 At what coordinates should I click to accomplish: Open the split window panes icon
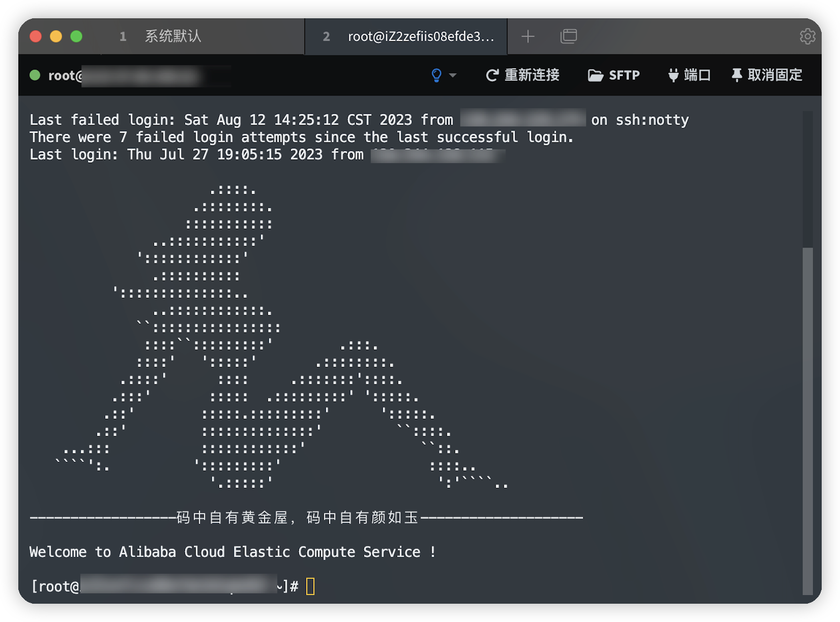568,36
